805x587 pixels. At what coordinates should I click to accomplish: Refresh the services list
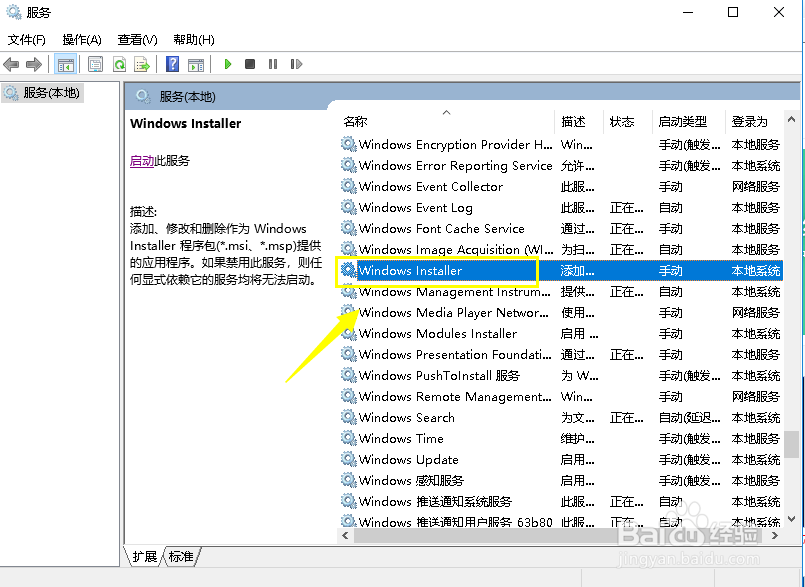pyautogui.click(x=119, y=64)
